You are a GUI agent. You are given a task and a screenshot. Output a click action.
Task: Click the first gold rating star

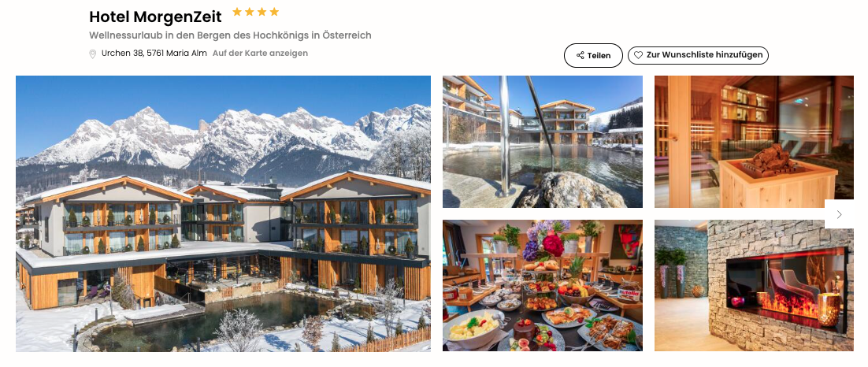pyautogui.click(x=237, y=12)
